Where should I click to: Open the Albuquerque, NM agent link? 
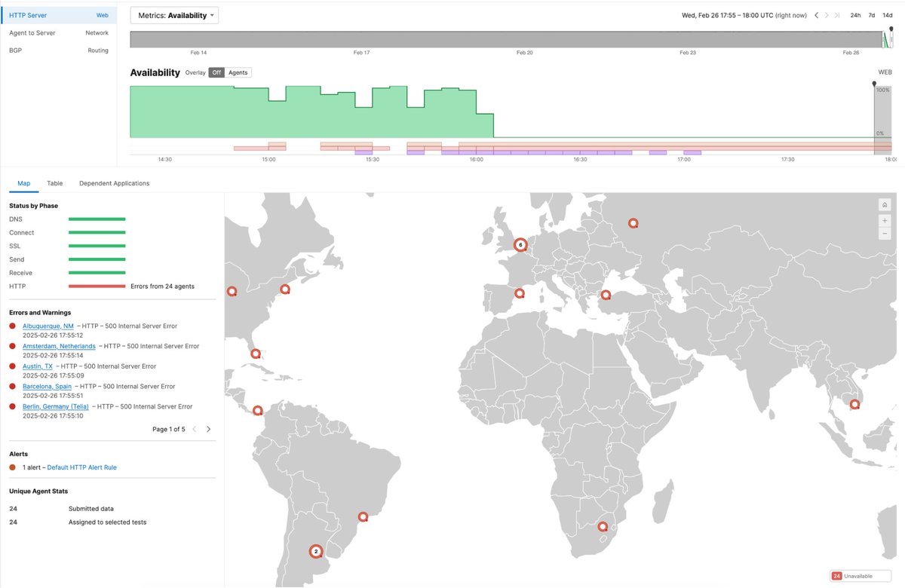[x=48, y=326]
